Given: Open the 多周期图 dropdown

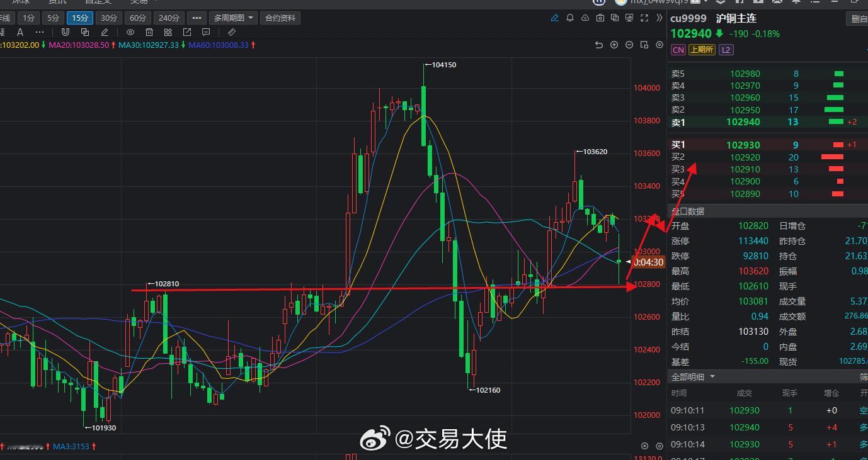Looking at the screenshot, I should point(232,18).
